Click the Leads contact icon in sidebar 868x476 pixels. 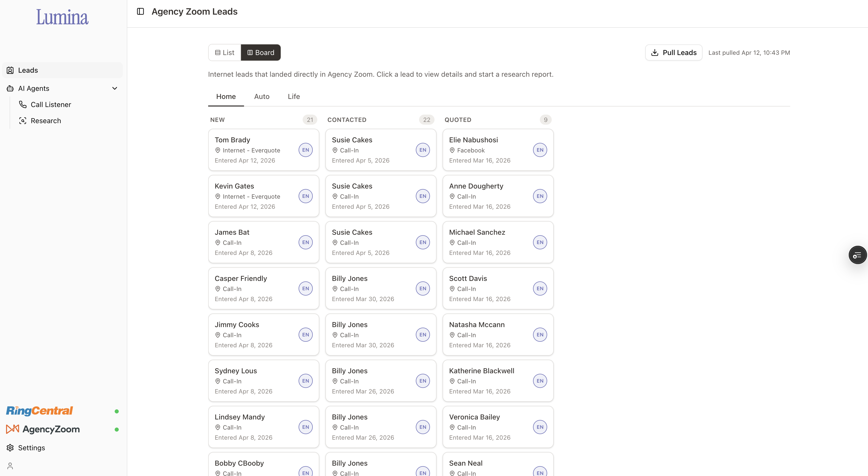(10, 70)
